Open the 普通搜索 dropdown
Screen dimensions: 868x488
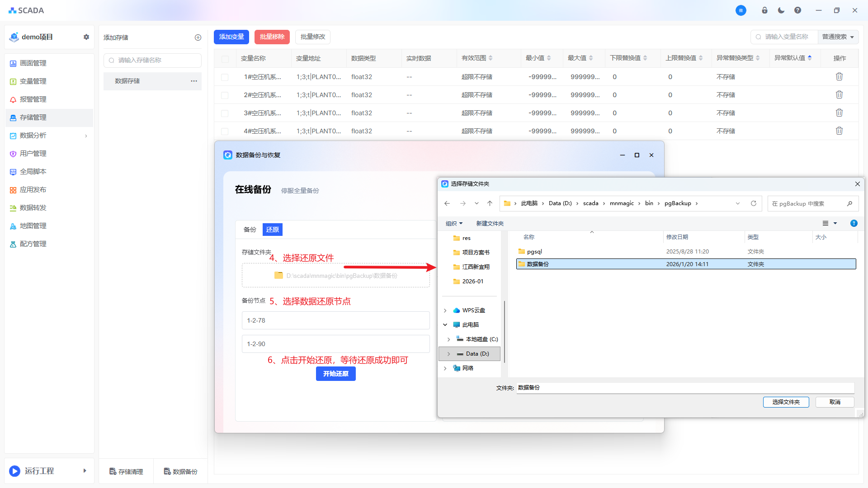[838, 37]
